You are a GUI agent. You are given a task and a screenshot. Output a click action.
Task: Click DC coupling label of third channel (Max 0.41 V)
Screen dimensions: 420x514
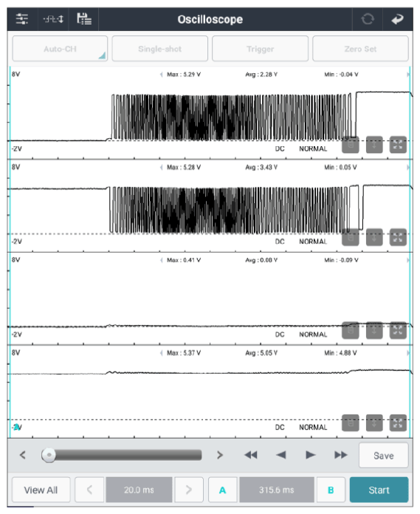[280, 335]
